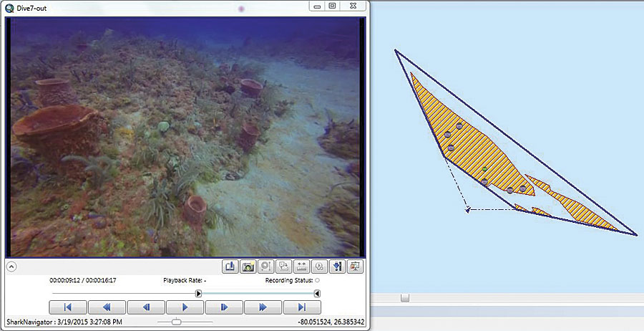644x331 pixels.
Task: Click the presentation screen export icon
Action: click(x=355, y=267)
